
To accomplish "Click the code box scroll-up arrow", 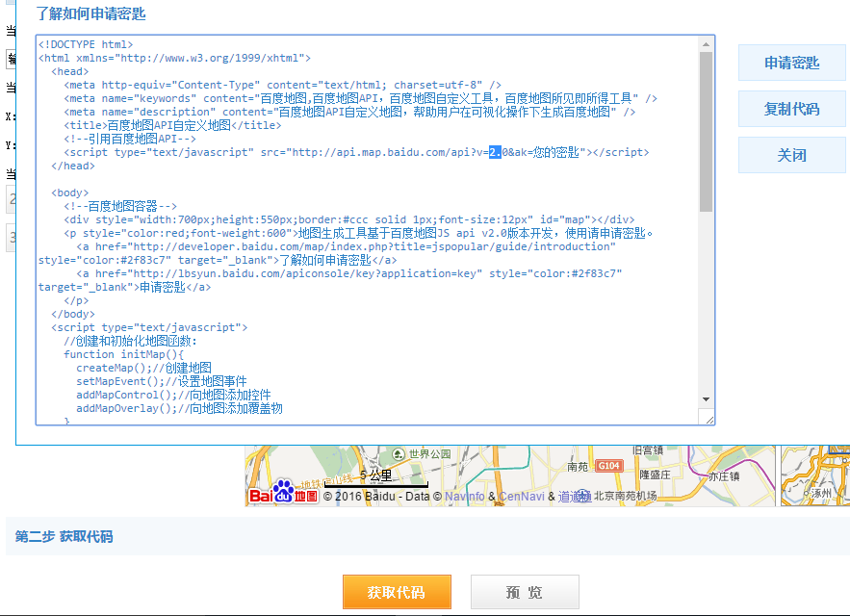I will point(706,44).
